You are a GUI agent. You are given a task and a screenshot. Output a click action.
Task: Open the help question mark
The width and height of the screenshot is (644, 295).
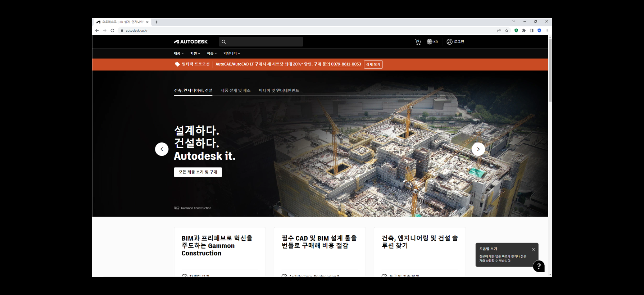pyautogui.click(x=539, y=266)
